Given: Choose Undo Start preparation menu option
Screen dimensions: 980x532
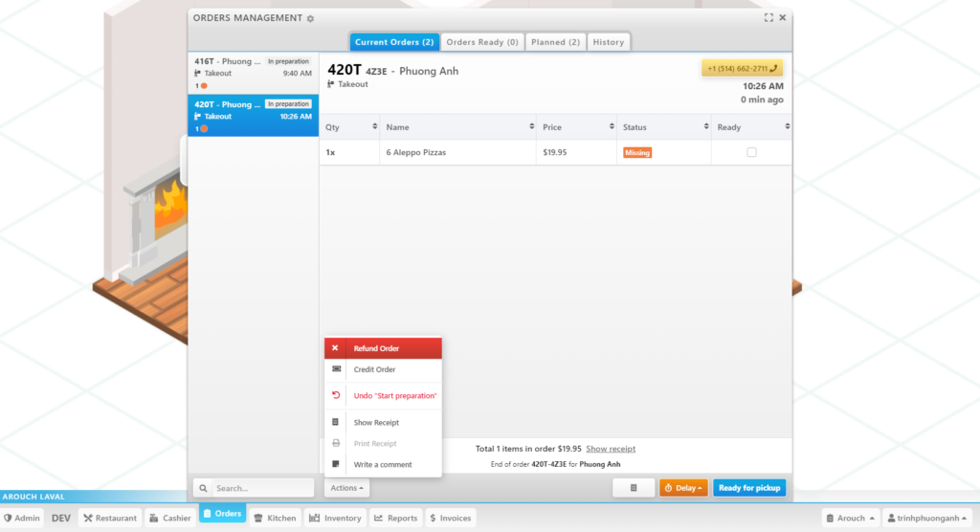Looking at the screenshot, I should 394,395.
